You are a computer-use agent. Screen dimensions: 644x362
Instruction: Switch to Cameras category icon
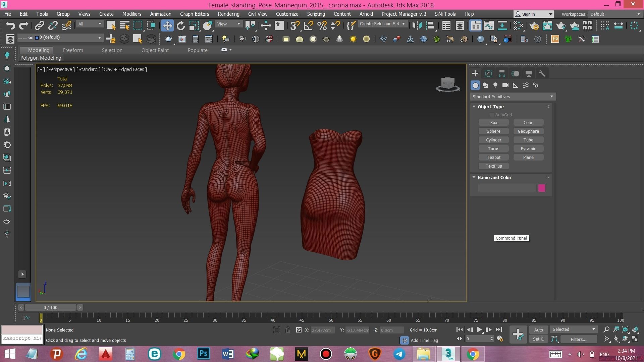[505, 85]
